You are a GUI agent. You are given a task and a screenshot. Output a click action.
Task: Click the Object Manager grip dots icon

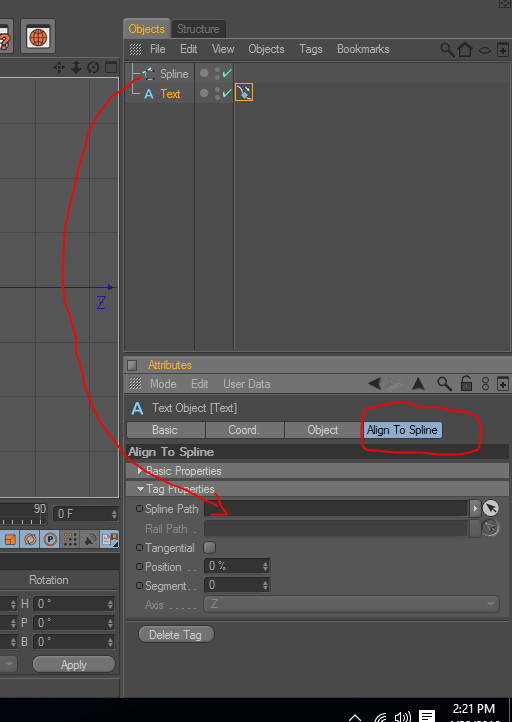point(135,49)
